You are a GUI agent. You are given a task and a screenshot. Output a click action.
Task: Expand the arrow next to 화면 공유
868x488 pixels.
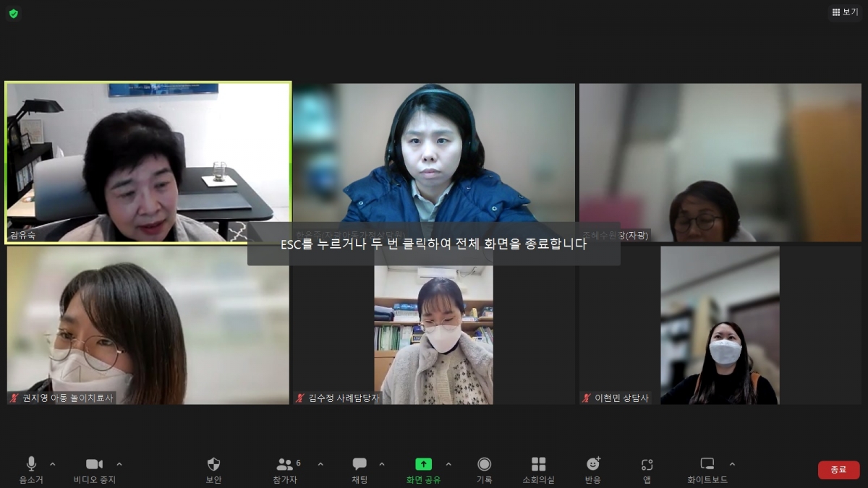pos(448,463)
